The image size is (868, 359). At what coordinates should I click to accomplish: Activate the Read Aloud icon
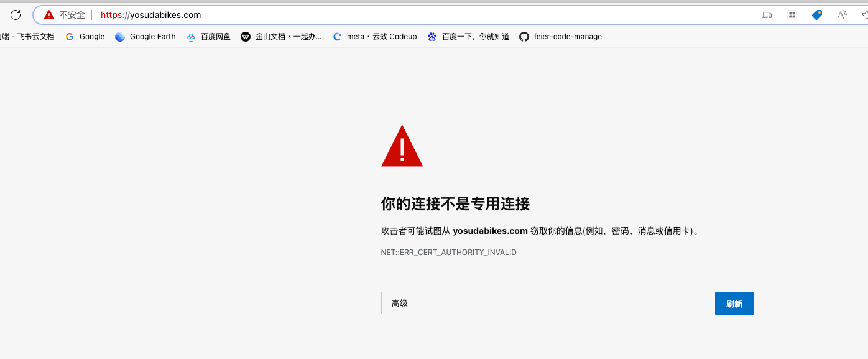coord(842,15)
